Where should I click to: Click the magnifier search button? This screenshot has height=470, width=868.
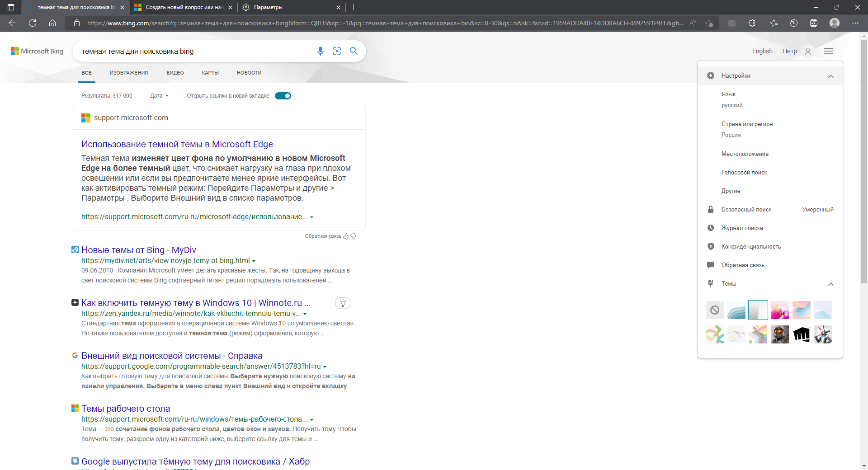(x=354, y=51)
